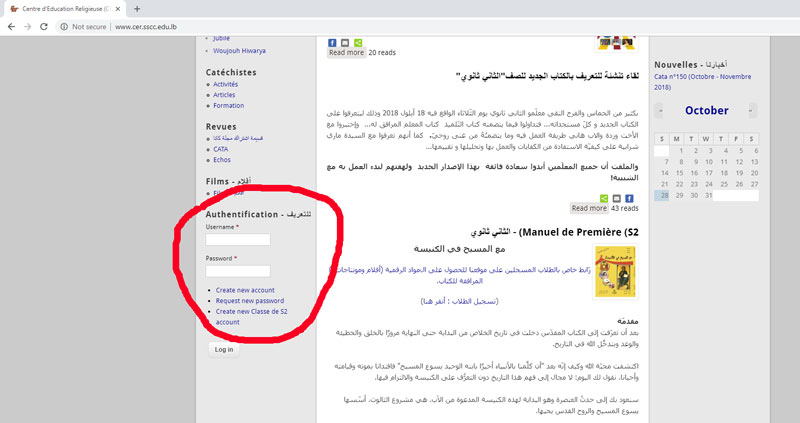Click Create new account link
This screenshot has width=800, height=423.
245,290
